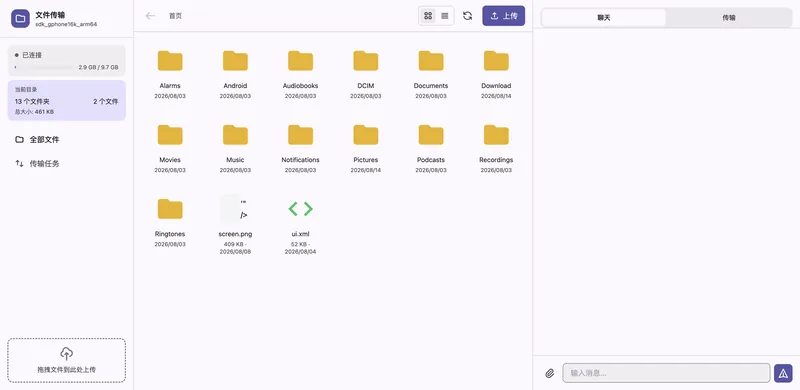Focus the 输入消息 message input field
The width and height of the screenshot is (800, 390).
click(x=666, y=373)
